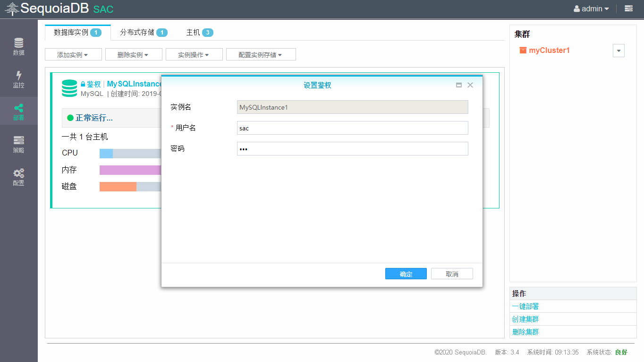644x362 pixels.
Task: Switch to the 主机 tab
Action: tap(199, 33)
